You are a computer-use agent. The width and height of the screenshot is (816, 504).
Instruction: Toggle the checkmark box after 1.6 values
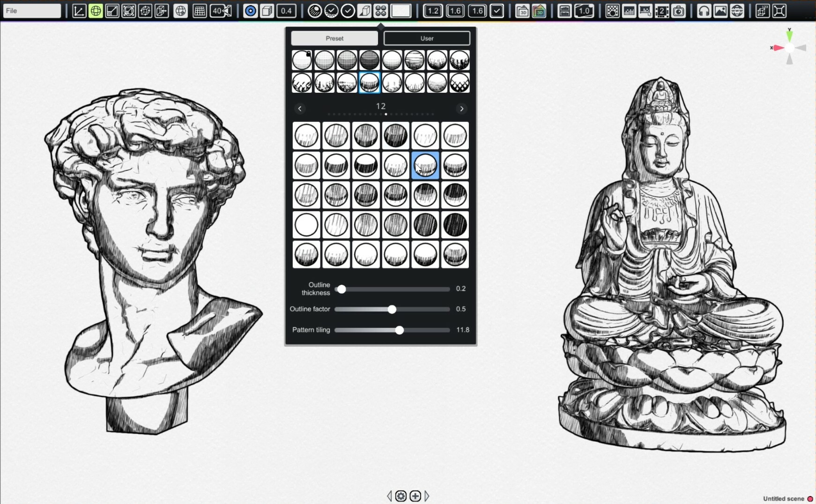point(497,11)
